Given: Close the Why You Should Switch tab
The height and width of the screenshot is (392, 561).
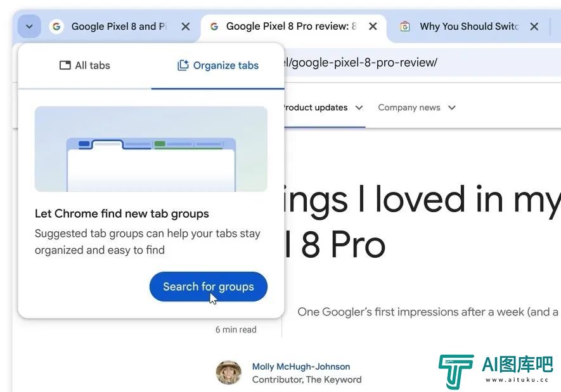Looking at the screenshot, I should click(534, 27).
